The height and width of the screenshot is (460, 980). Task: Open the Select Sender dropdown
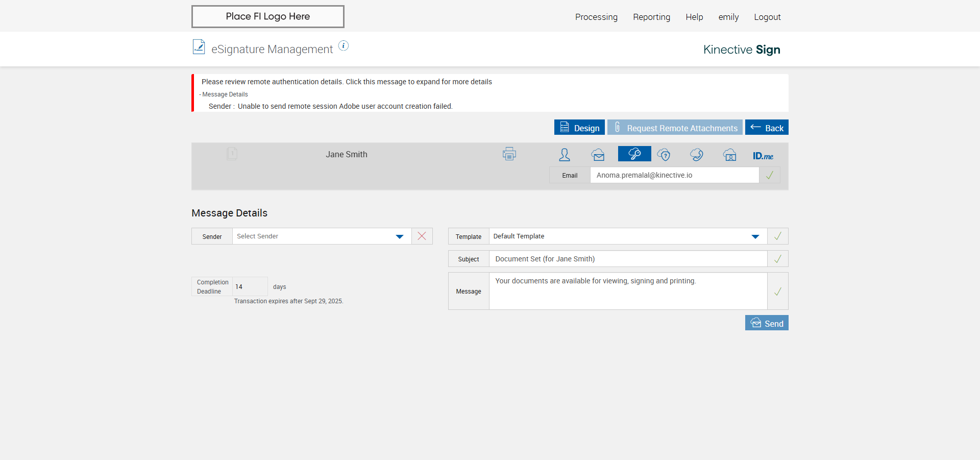(x=322, y=236)
